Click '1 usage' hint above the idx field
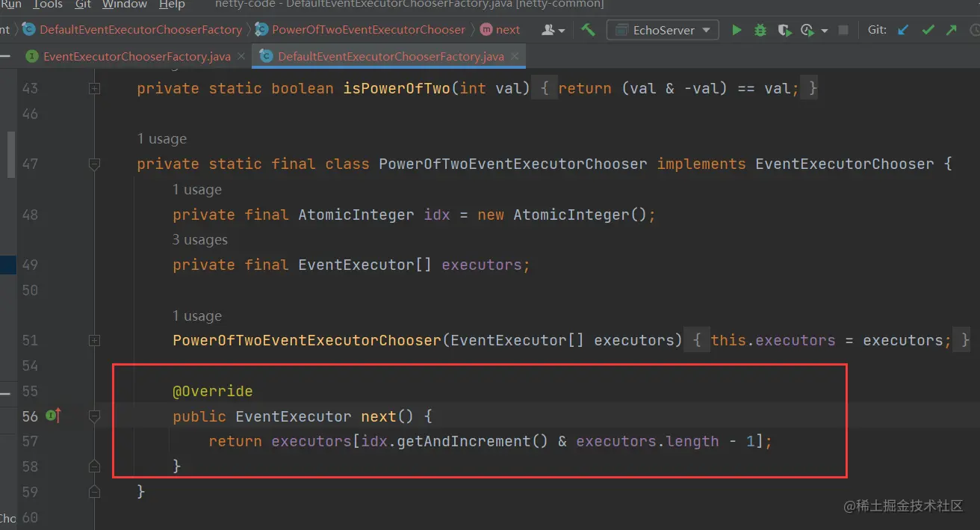The image size is (980, 530). pyautogui.click(x=197, y=190)
